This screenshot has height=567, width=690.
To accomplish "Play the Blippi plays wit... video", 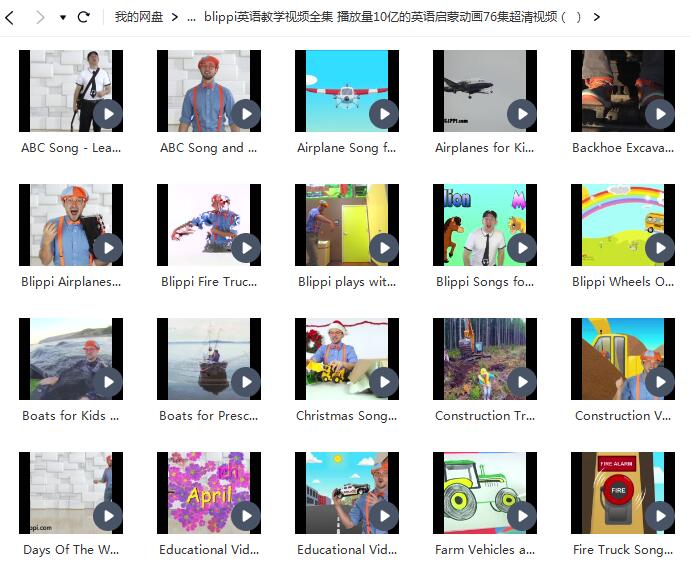I will coord(384,248).
